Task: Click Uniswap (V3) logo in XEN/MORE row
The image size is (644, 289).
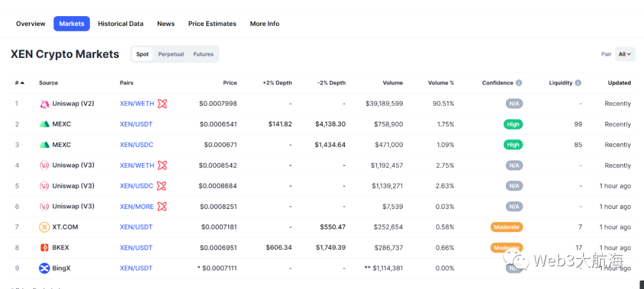Action: (44, 207)
